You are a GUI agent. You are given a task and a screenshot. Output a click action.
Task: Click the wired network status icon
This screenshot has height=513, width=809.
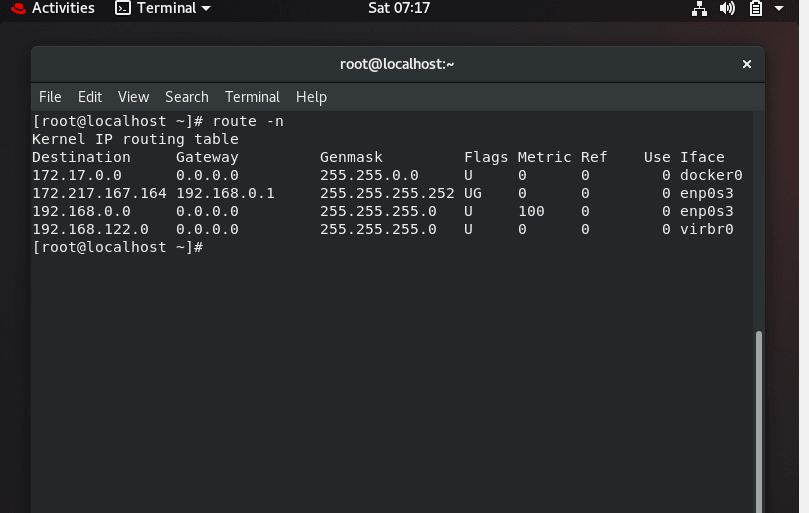point(699,8)
